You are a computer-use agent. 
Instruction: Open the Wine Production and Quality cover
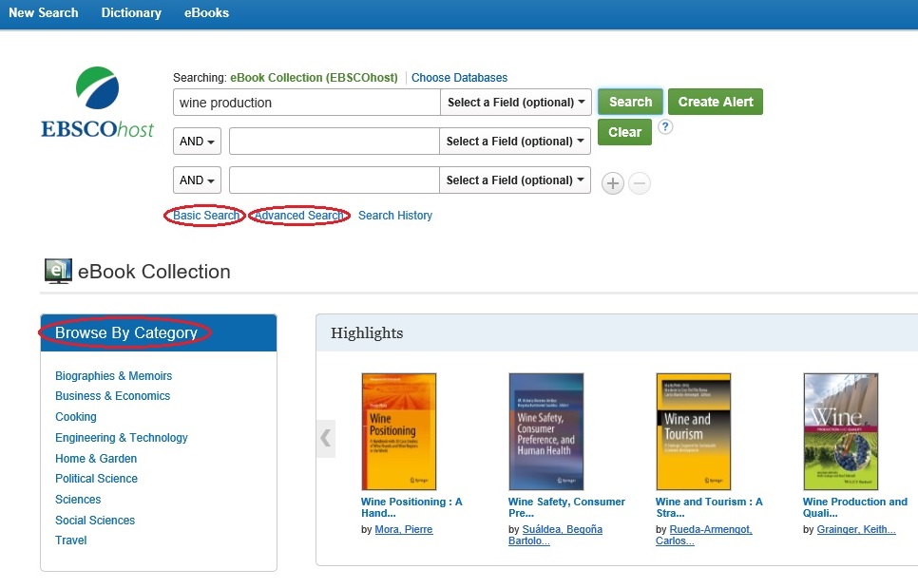(x=841, y=432)
